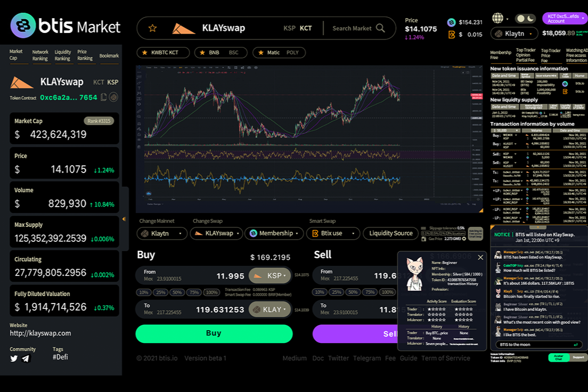Close the avatar profile popup

click(x=480, y=257)
